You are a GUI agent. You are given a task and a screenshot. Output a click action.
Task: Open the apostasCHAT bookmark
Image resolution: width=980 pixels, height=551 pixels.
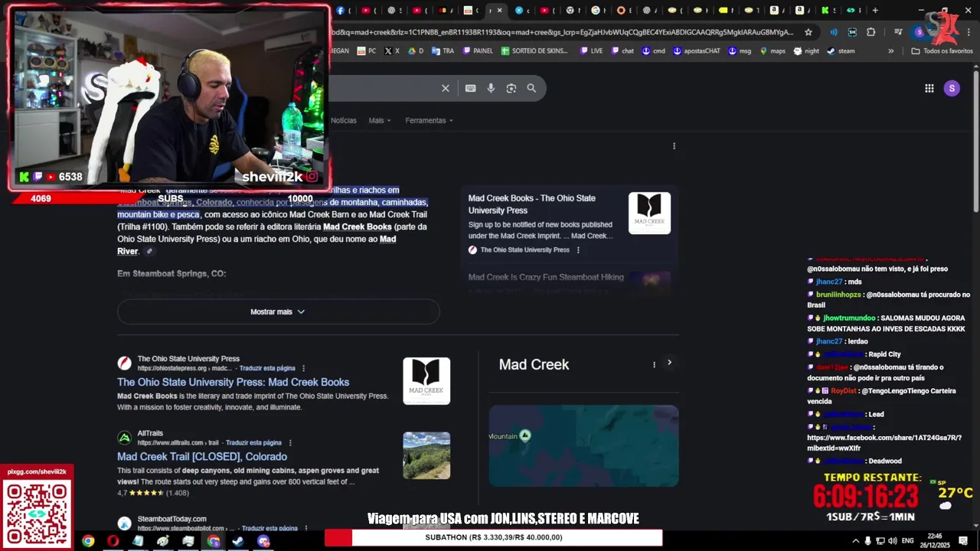[697, 51]
